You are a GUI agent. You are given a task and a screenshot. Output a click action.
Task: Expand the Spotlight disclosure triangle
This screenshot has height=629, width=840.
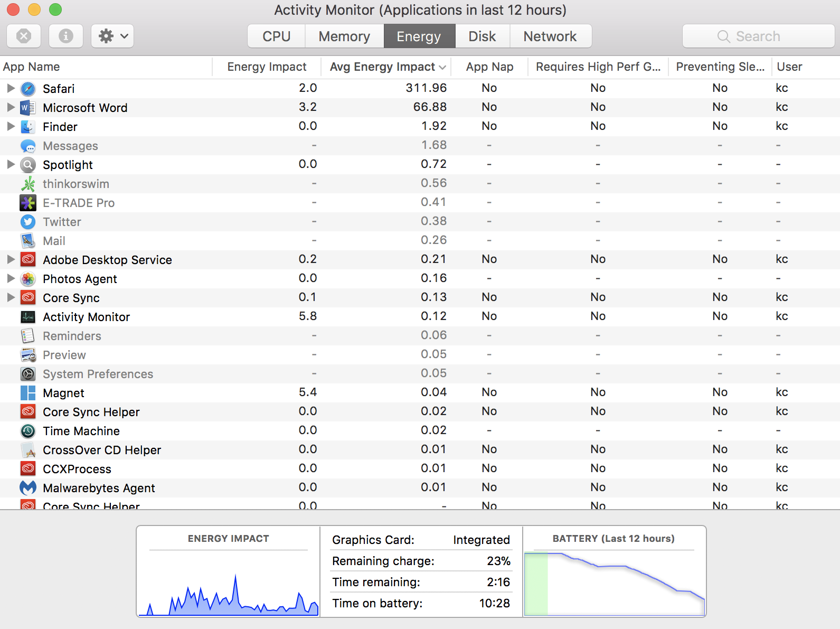[x=11, y=164]
